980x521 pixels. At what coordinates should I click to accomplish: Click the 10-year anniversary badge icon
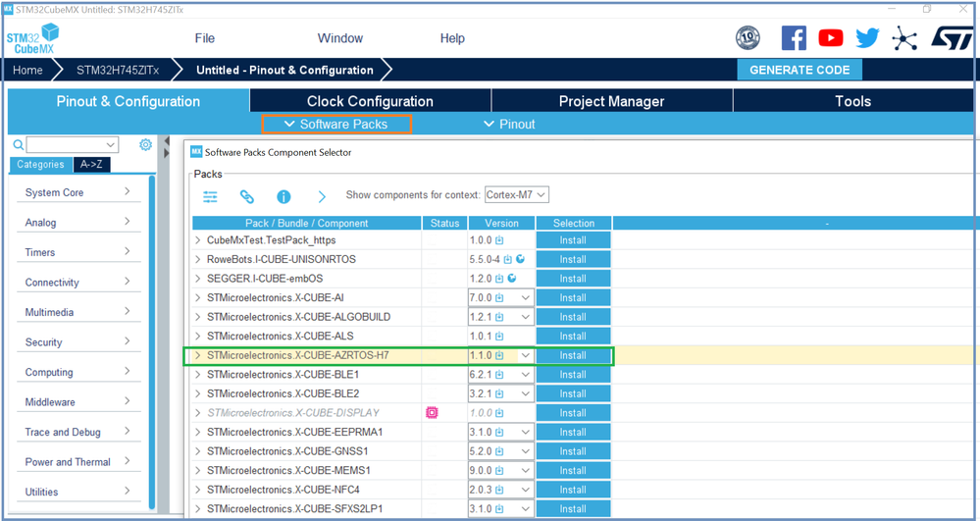tap(748, 38)
